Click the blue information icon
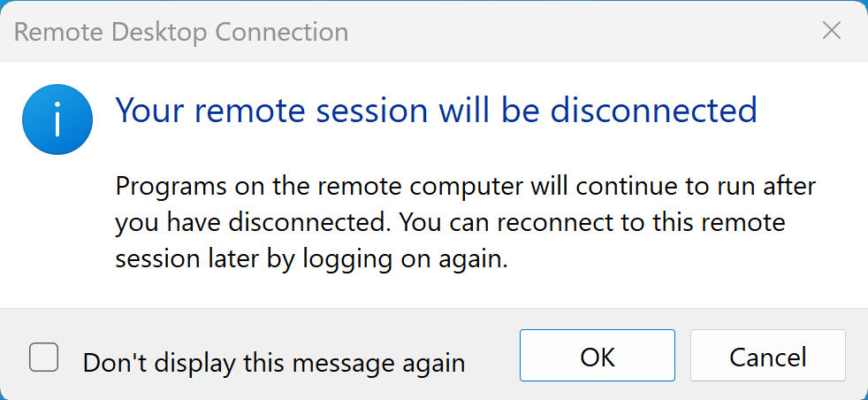The image size is (868, 400). pos(57,119)
